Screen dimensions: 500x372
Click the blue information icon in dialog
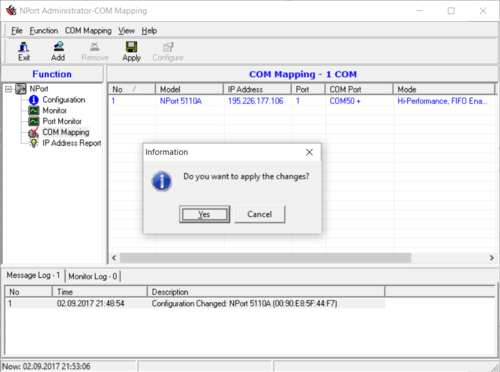point(162,181)
